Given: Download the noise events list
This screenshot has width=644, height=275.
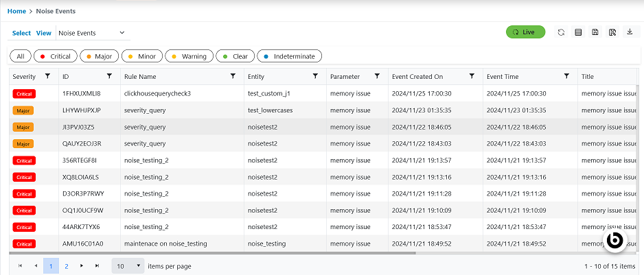Looking at the screenshot, I should (x=630, y=32).
